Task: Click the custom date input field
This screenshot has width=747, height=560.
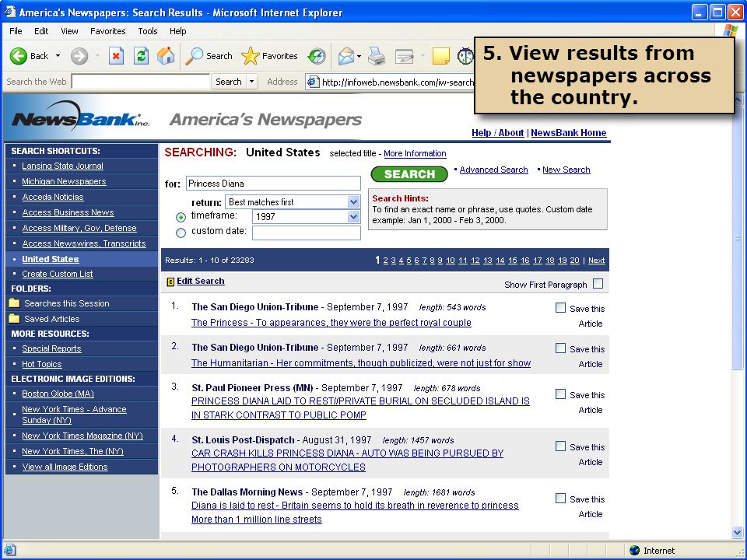Action: pyautogui.click(x=307, y=233)
